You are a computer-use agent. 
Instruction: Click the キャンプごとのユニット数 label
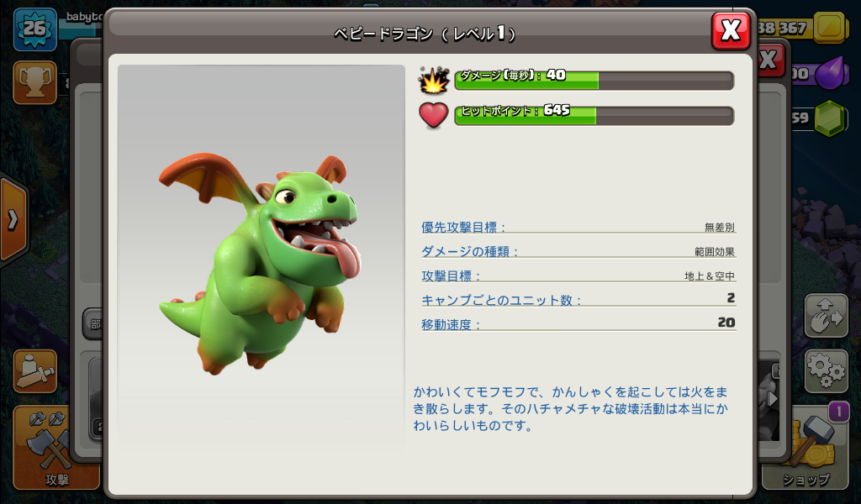(501, 300)
